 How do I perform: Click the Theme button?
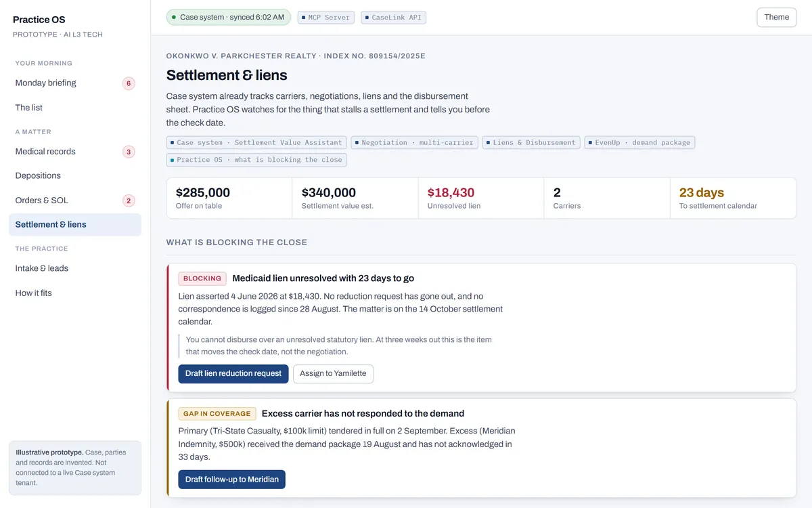click(x=777, y=18)
